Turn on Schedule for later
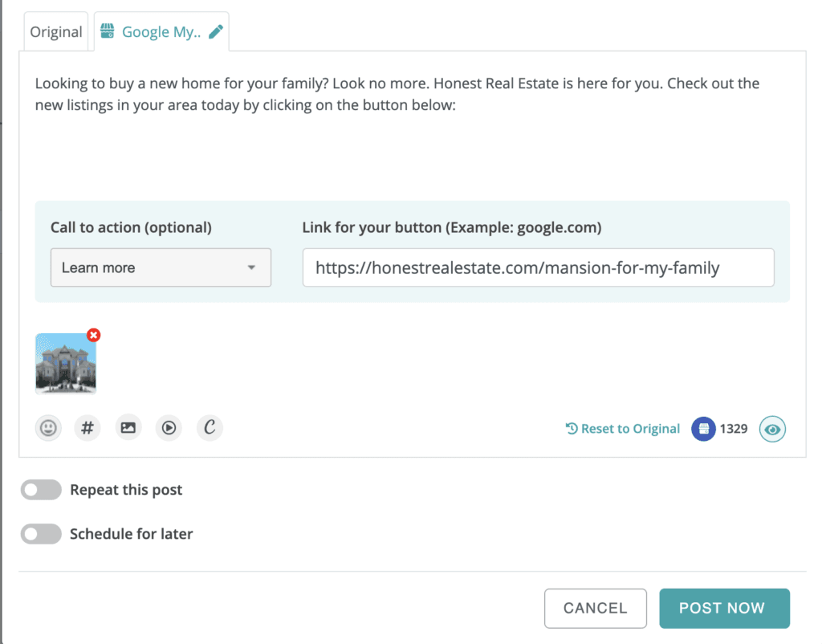This screenshot has height=644, width=822. (x=41, y=533)
